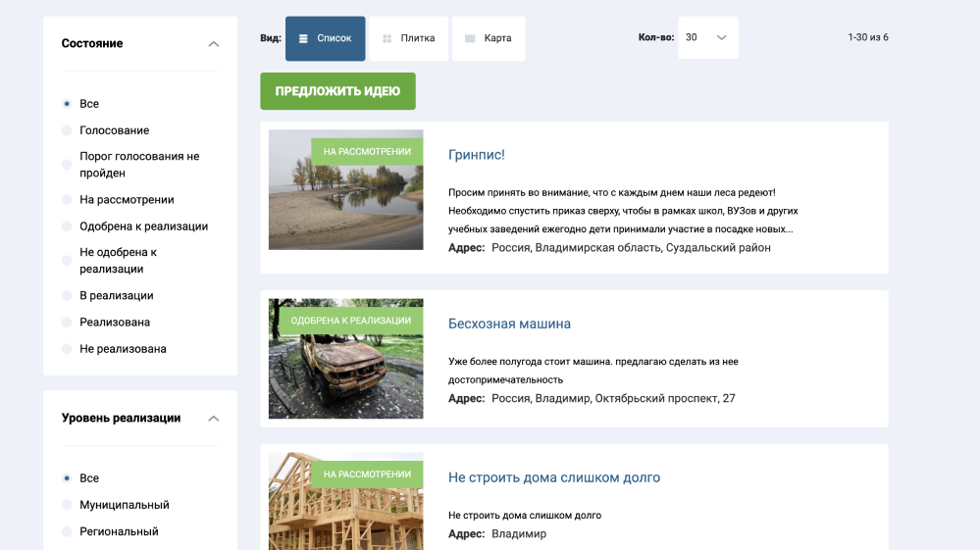
Task: Select the В реализации status filter
Action: coord(67,296)
